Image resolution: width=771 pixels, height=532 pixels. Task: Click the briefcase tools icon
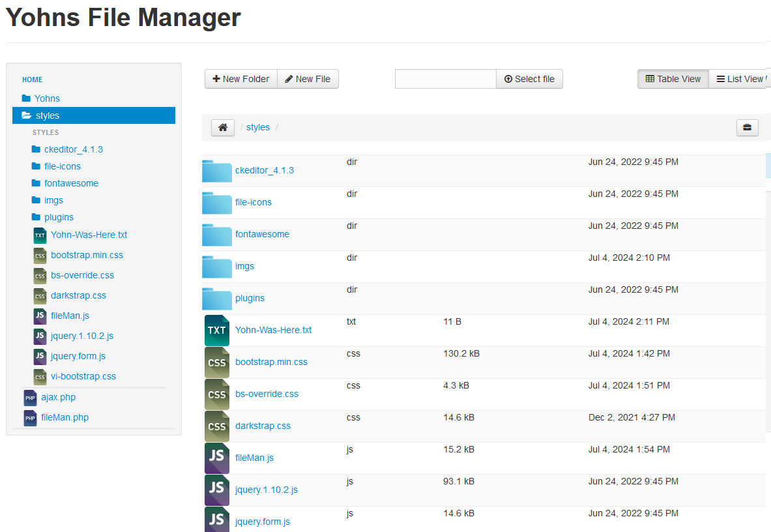click(x=747, y=128)
